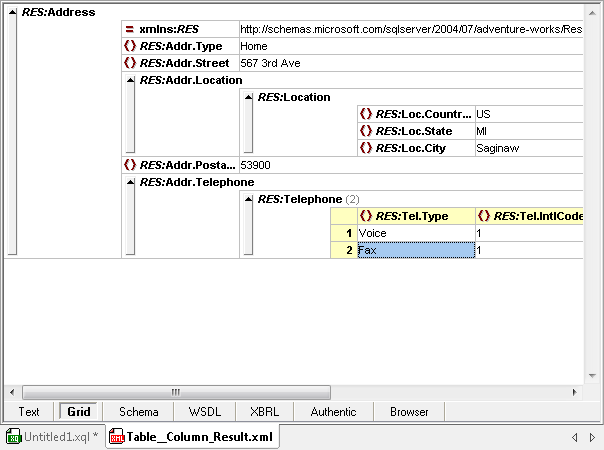Screen dimensions: 604x450
Task: Select the '53900' postal code cell
Action: coord(411,165)
